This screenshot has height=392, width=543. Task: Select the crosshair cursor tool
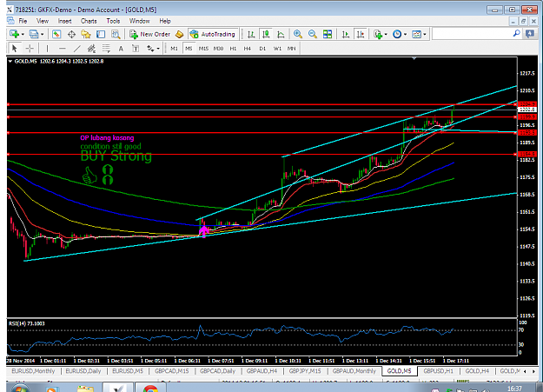(x=30, y=49)
